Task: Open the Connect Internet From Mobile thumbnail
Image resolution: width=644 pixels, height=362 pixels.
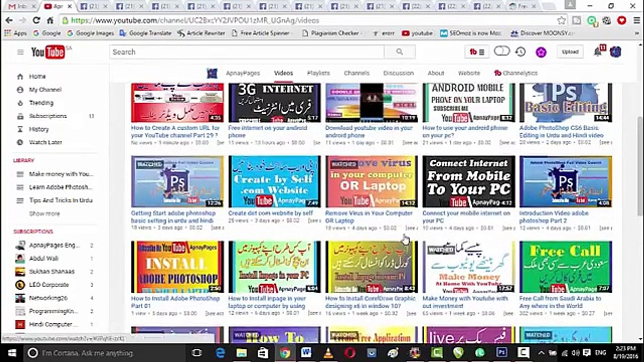Action: point(469,182)
